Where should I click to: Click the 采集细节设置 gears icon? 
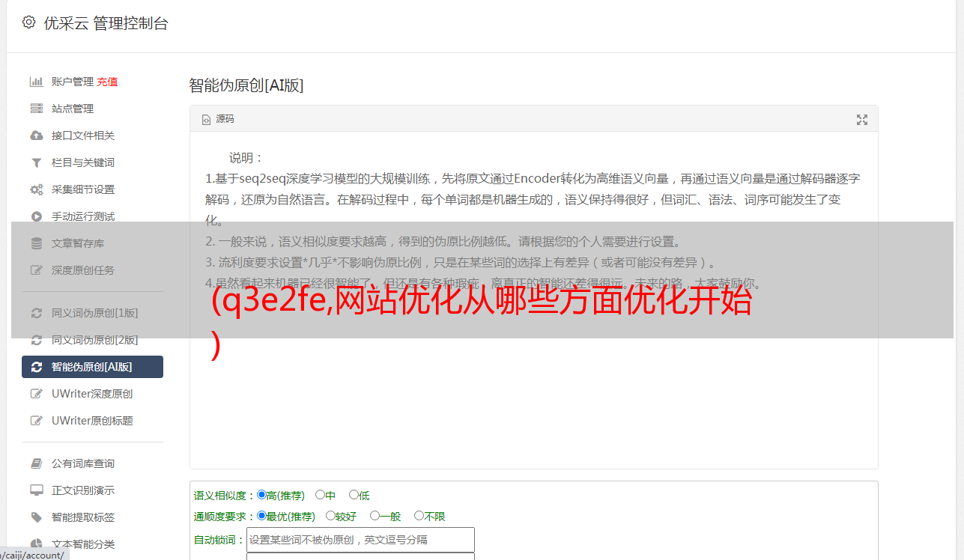(36, 189)
